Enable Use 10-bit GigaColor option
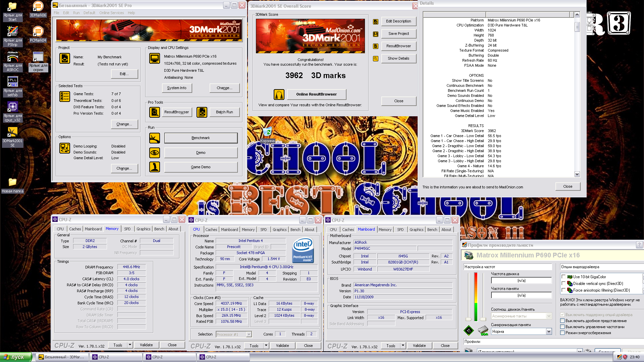Screen dimensions: 644x362 (563, 277)
